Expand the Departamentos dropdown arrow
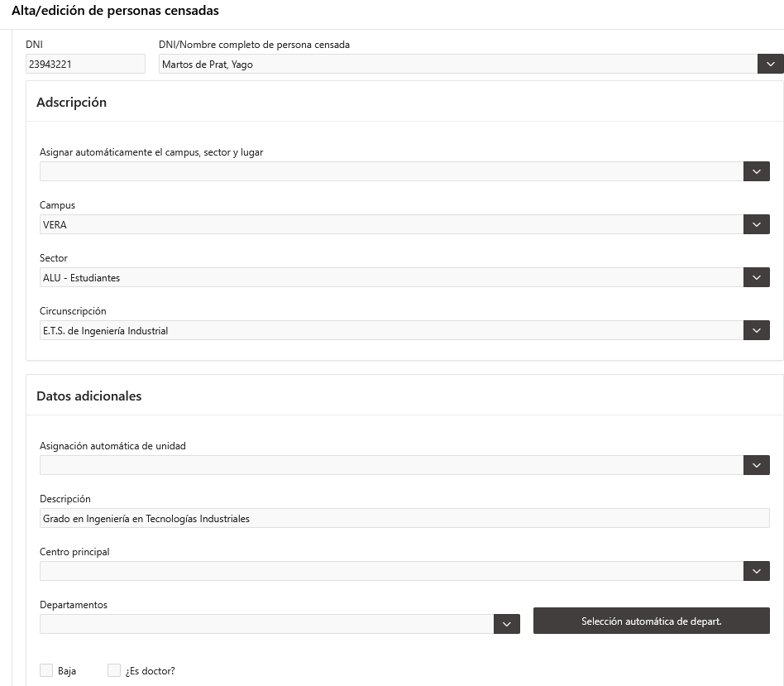This screenshot has height=686, width=784. click(x=507, y=624)
